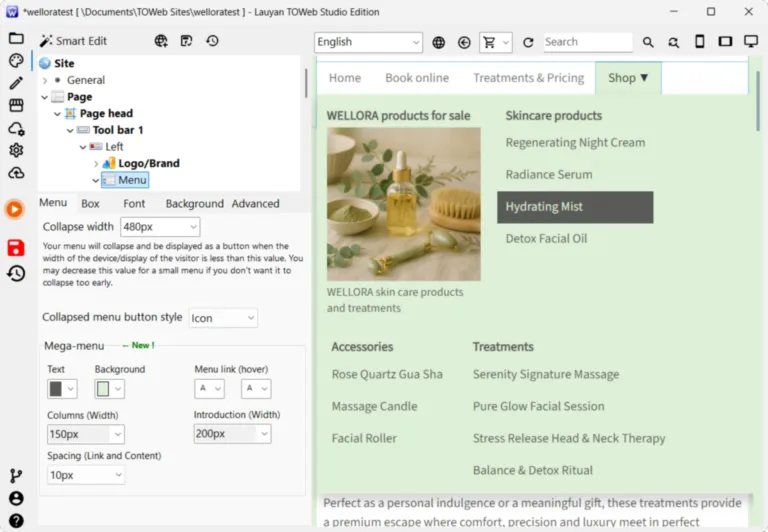Click the Facial Roller link
Image resolution: width=768 pixels, height=532 pixels.
(x=364, y=438)
